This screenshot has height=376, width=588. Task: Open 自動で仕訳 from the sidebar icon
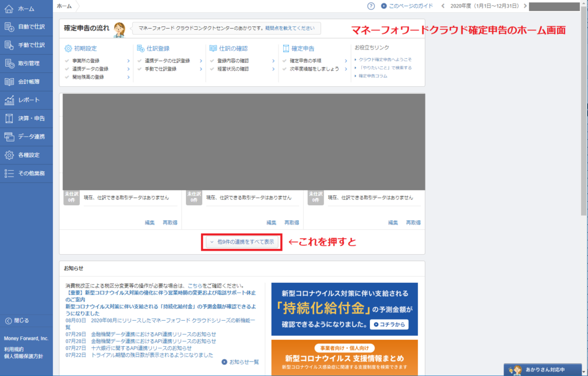[x=9, y=26]
